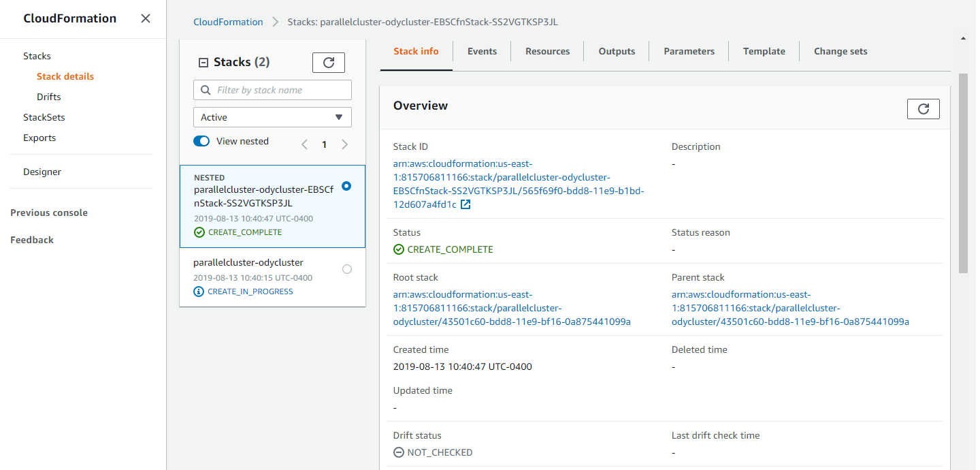Open Stack ID in new tab via external link icon
980x470 pixels.
(465, 203)
